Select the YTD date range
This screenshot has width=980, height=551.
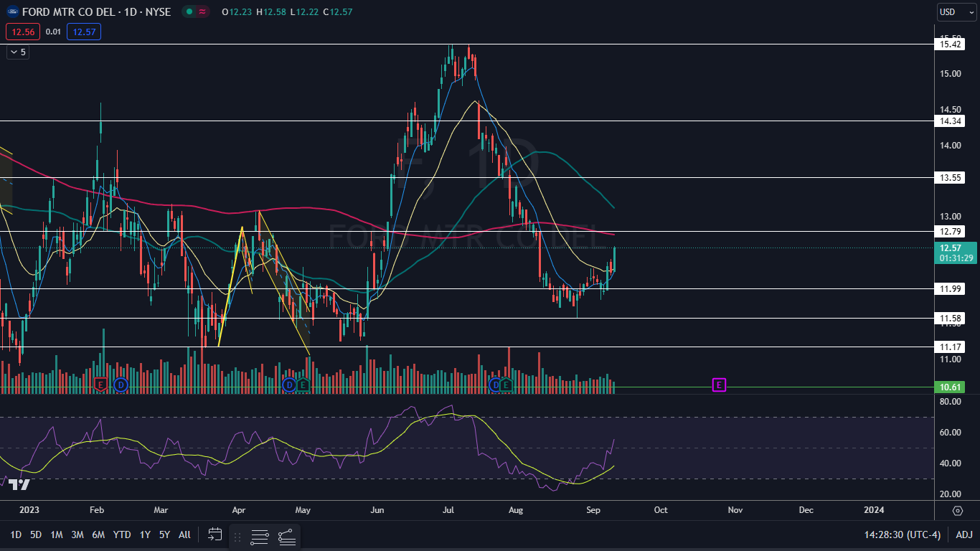[x=122, y=534]
